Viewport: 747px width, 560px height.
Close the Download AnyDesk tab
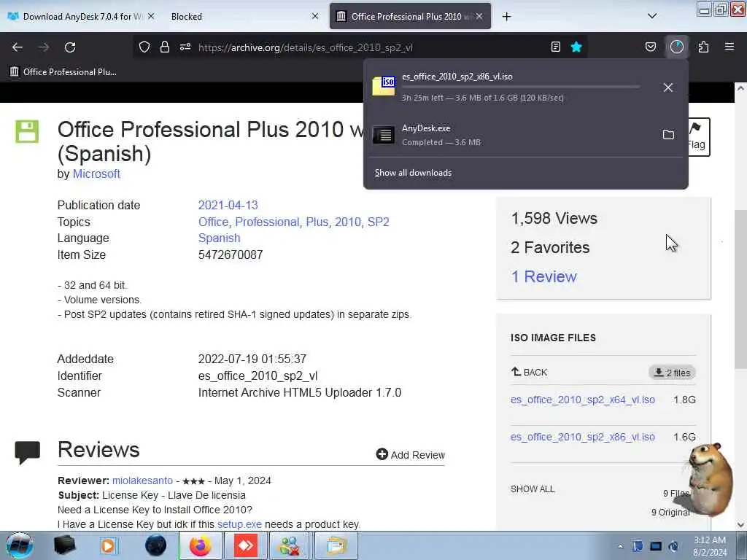pos(151,16)
